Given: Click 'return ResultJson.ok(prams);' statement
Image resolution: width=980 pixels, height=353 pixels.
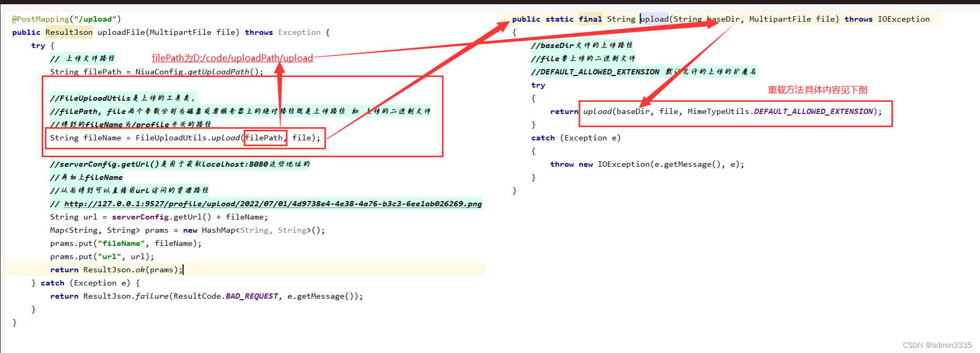Looking at the screenshot, I should (x=117, y=270).
